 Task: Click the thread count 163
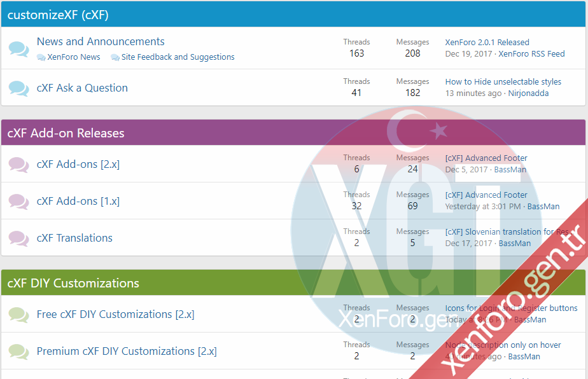[356, 53]
